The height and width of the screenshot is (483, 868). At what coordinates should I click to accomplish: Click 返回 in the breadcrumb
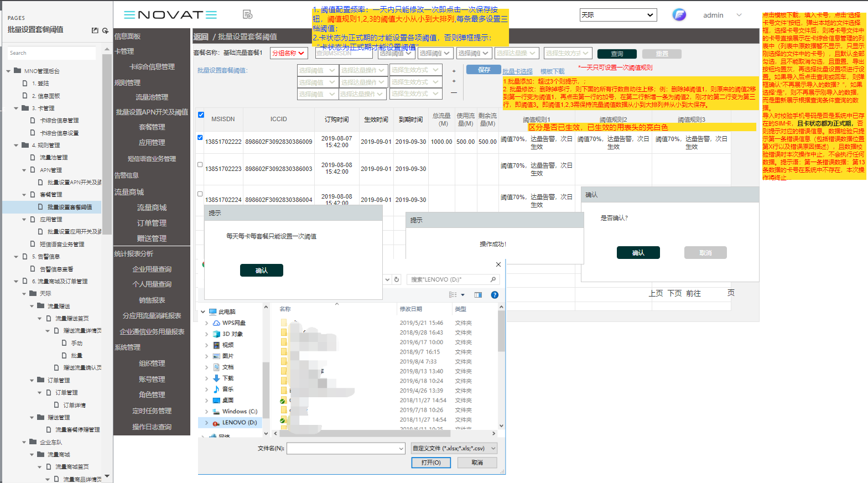[200, 37]
